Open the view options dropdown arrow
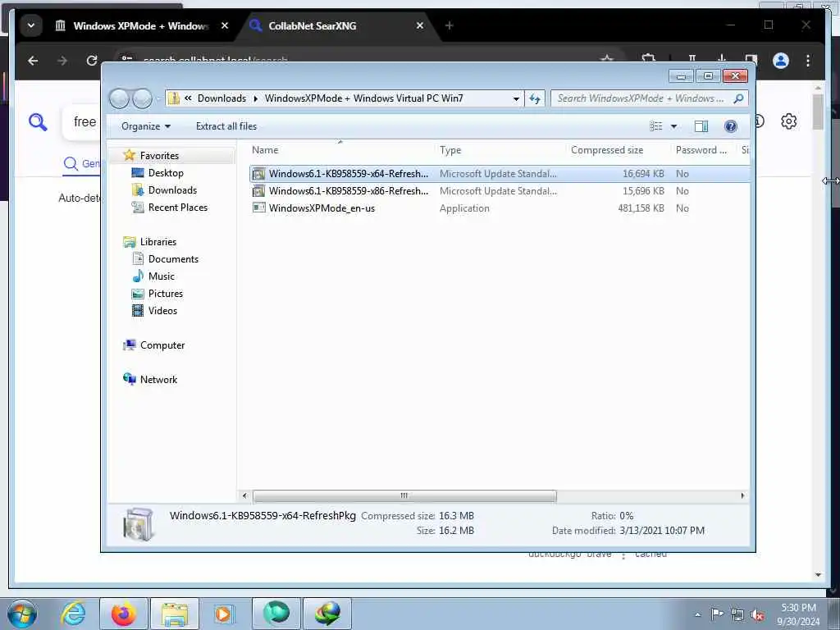The height and width of the screenshot is (630, 840). tap(673, 126)
